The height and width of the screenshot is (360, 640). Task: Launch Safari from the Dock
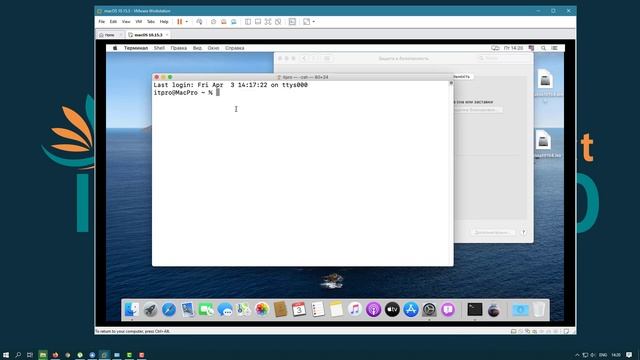169,310
